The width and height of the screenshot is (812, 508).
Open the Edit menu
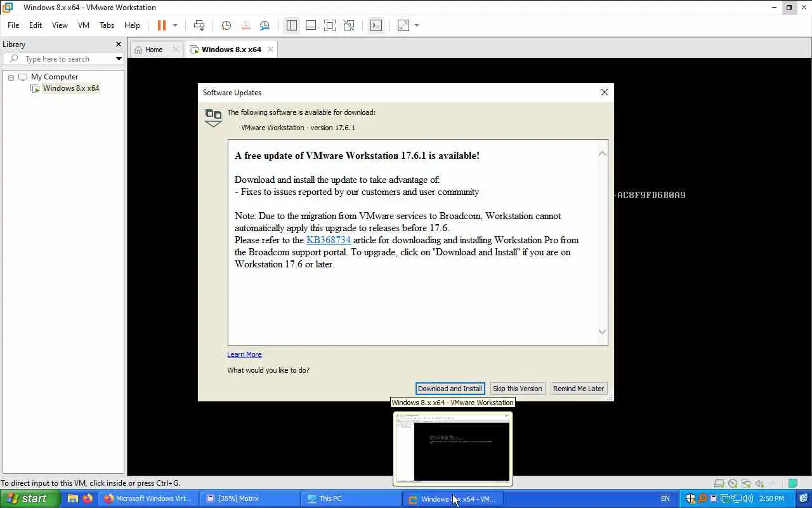[36, 25]
